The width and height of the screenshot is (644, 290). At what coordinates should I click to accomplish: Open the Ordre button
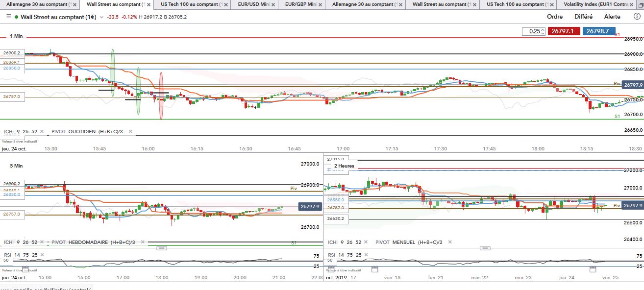[555, 17]
